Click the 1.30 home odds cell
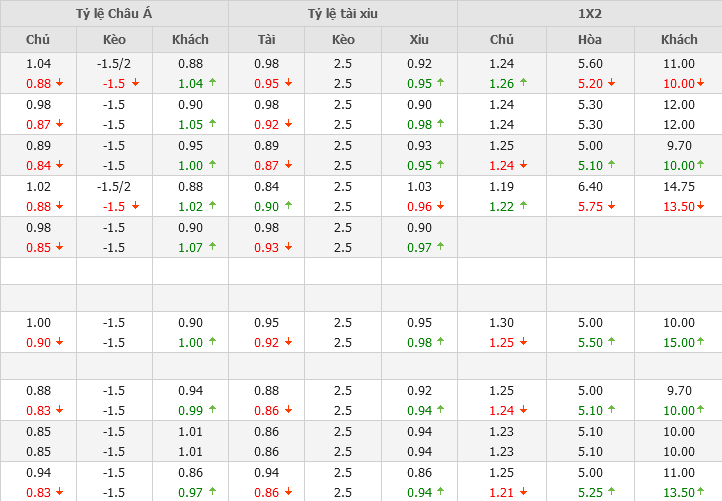Viewport: 722px width, 501px height. point(502,322)
